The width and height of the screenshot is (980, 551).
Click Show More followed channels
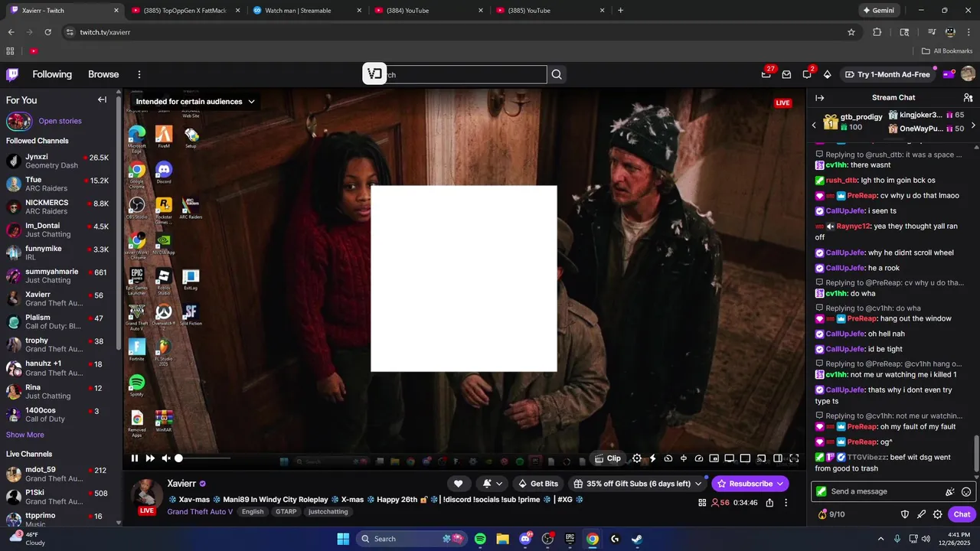(25, 435)
